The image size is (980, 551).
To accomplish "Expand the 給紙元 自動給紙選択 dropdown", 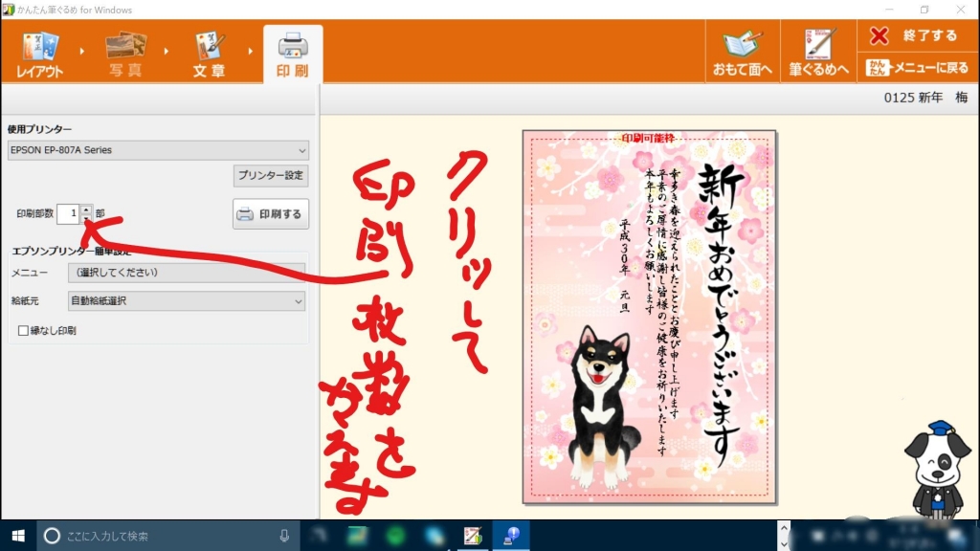I will point(187,301).
